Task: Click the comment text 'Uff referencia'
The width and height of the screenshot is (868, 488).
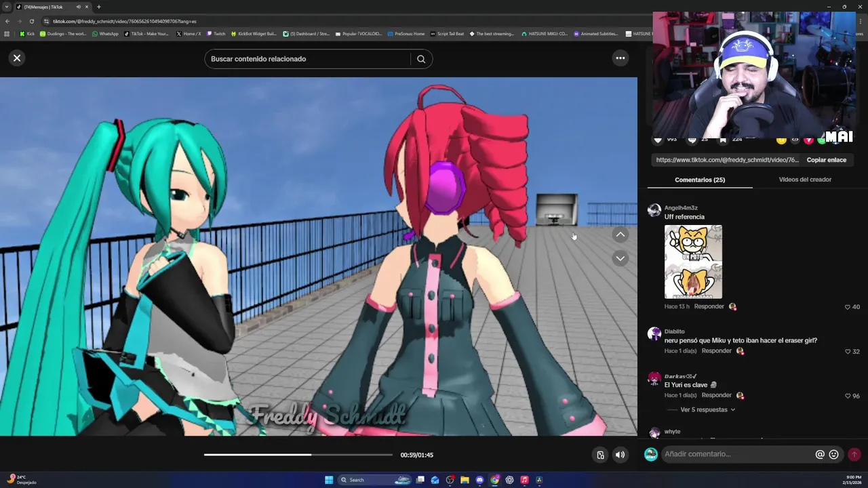Action: coord(684,217)
